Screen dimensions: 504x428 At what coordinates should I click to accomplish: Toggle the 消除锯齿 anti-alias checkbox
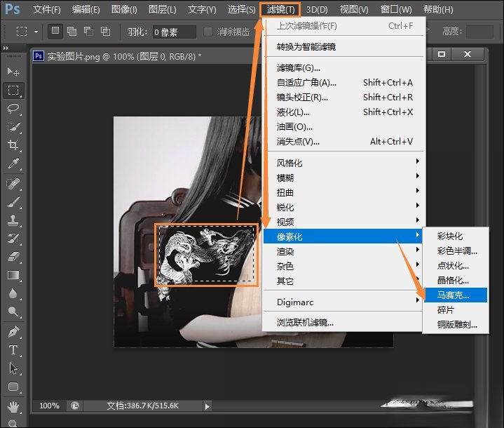tap(208, 32)
